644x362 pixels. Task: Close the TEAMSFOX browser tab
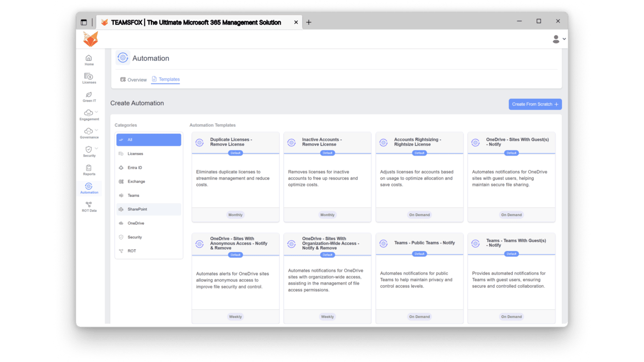tap(296, 22)
